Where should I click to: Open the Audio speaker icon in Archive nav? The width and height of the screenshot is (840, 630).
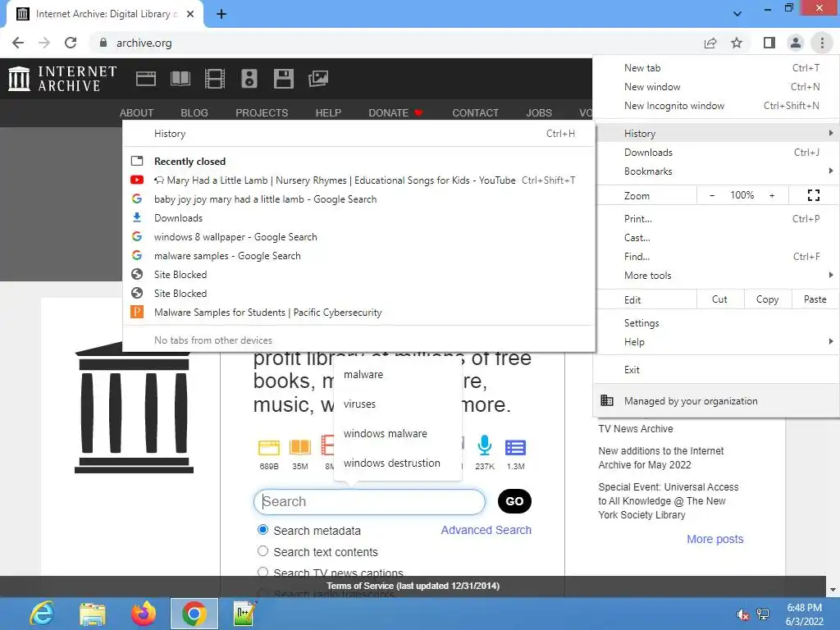coord(249,79)
